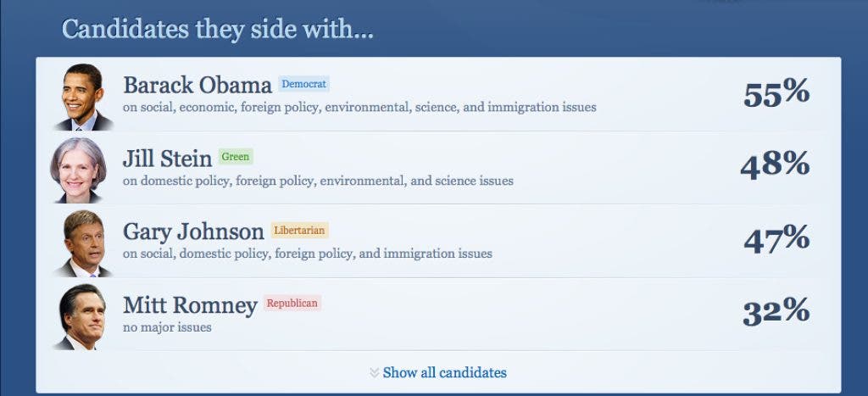Click the 47% match score
This screenshot has width=868, height=396.
coord(776,240)
